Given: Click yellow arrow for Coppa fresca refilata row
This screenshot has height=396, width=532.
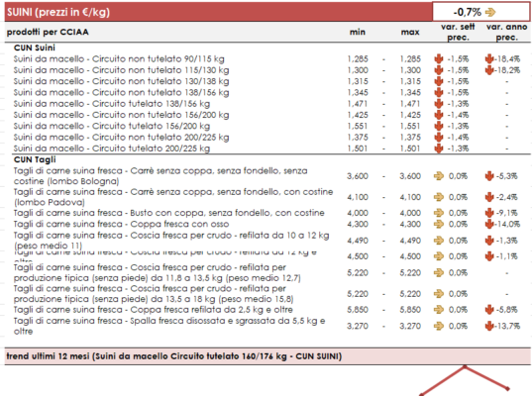Looking at the screenshot, I should pos(439,310).
